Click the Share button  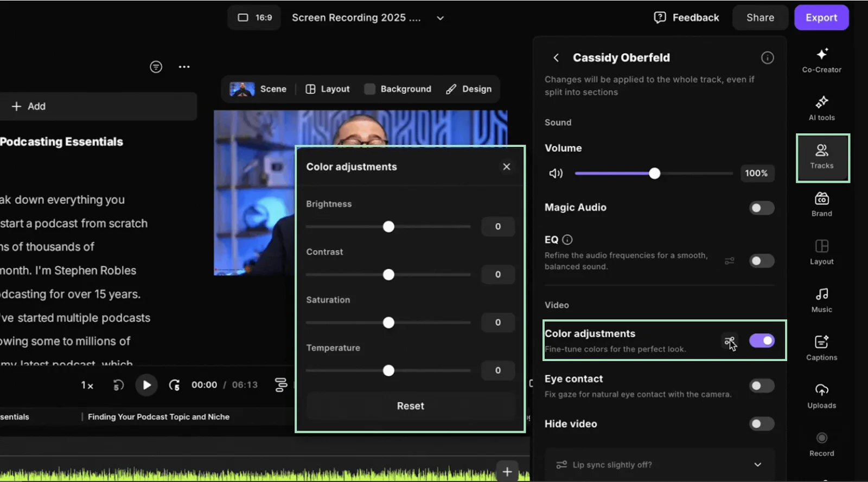pos(760,17)
